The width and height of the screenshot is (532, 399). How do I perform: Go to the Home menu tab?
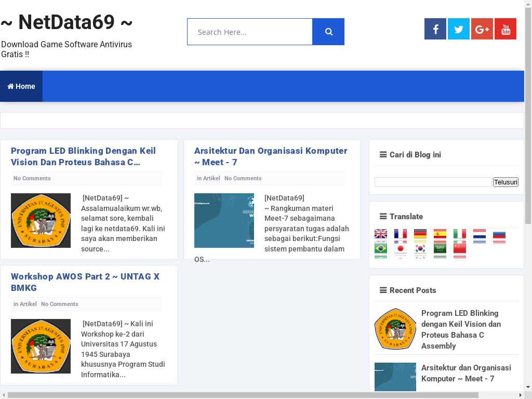pyautogui.click(x=21, y=86)
